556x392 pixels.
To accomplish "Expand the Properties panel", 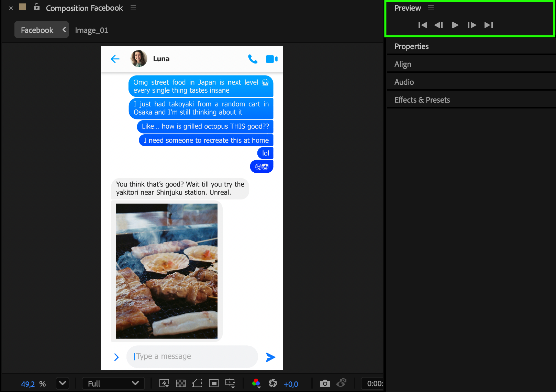I will 411,46.
